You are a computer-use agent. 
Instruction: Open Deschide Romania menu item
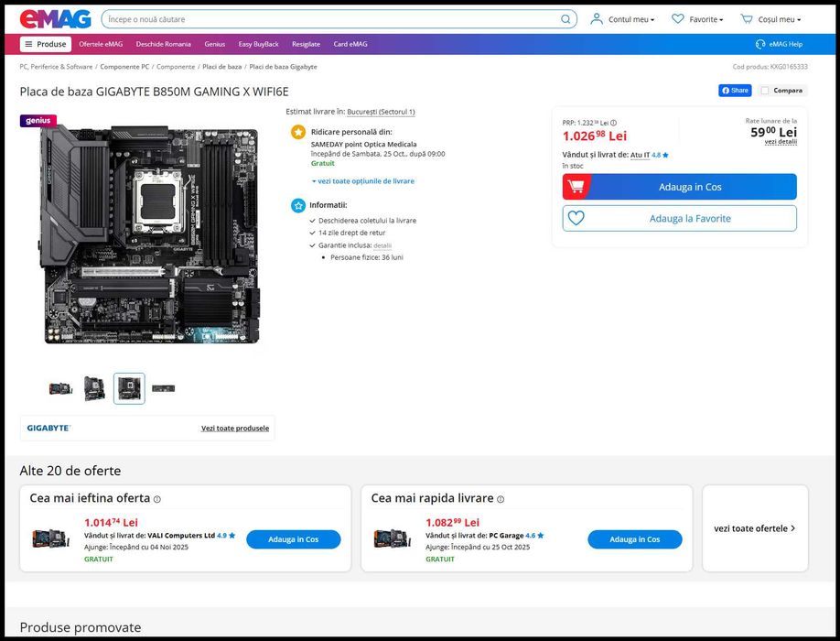(x=164, y=44)
